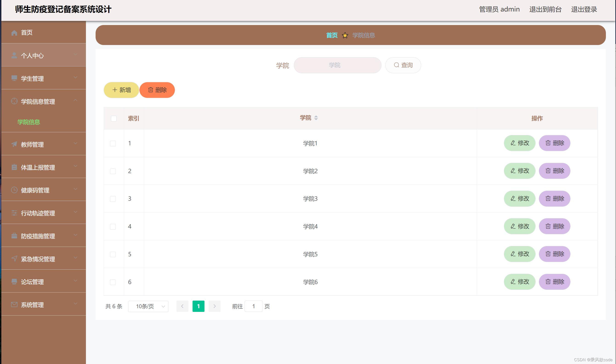Click the sort arrows in 学院 column header
The width and height of the screenshot is (616, 364).
coord(316,118)
